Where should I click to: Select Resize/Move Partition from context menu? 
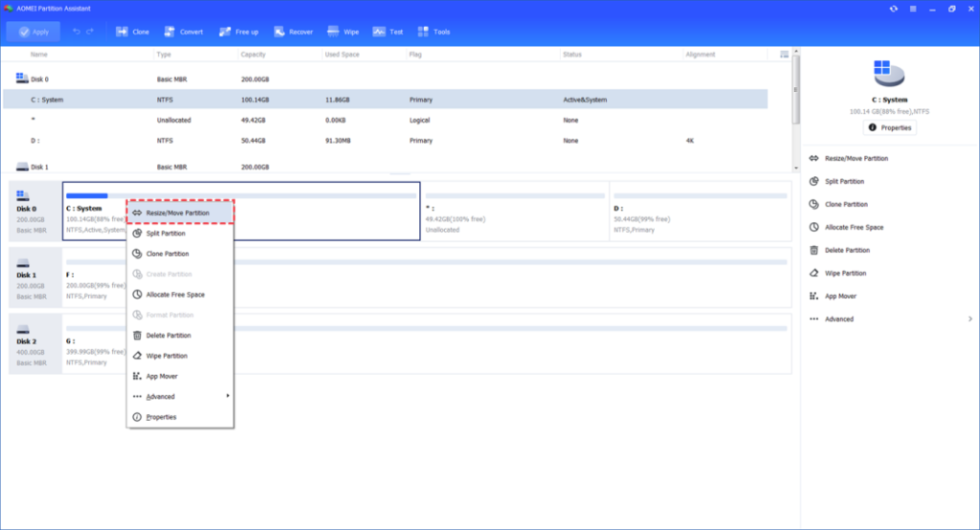tap(180, 213)
